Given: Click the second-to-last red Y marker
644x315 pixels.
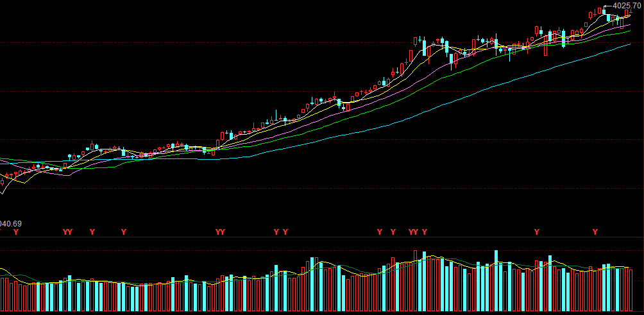Looking at the screenshot, I should tap(537, 232).
